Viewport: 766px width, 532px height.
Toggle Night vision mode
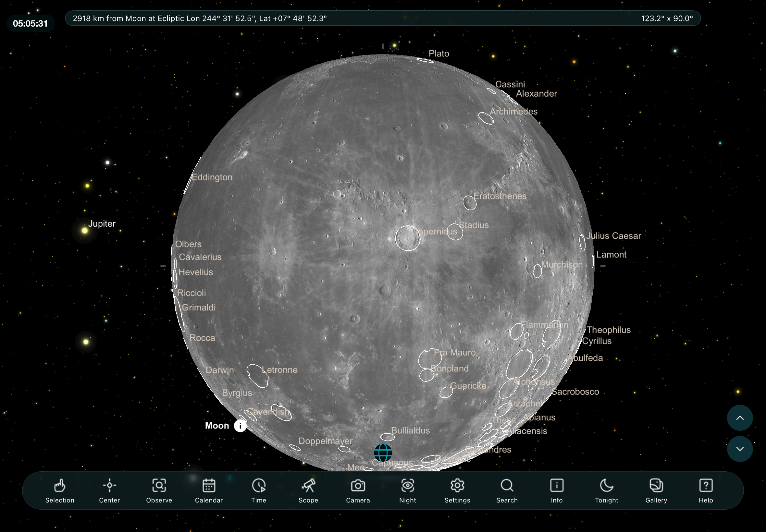(408, 490)
